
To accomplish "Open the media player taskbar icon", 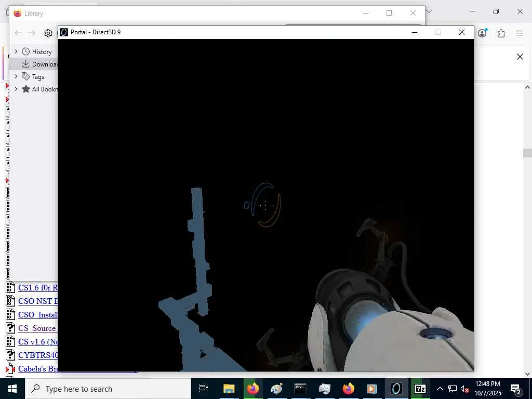I will point(372,389).
